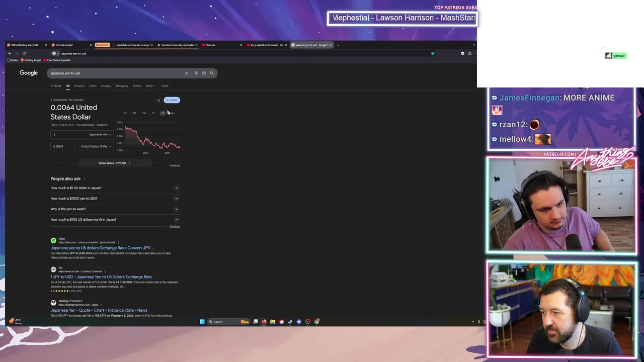Select 5Y chart range
644x362 pixels.
pyautogui.click(x=163, y=113)
